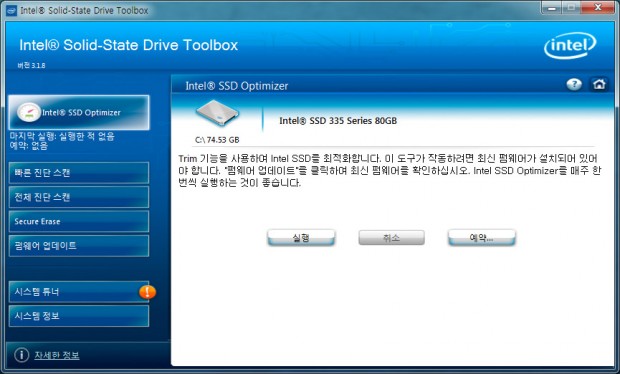The image size is (620, 374).
Task: Open 빠른 진단 스캔 (quick diagnostic scan)
Action: (79, 173)
